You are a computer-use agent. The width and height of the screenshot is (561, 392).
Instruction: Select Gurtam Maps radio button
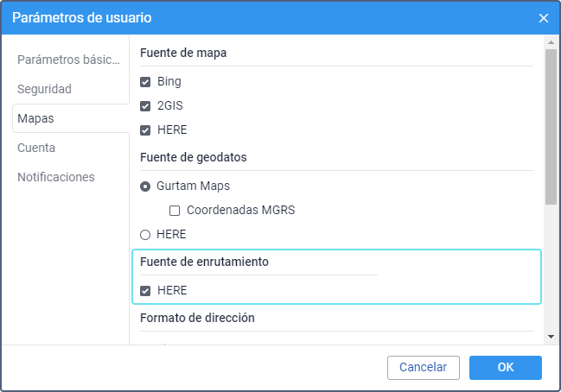(x=145, y=186)
